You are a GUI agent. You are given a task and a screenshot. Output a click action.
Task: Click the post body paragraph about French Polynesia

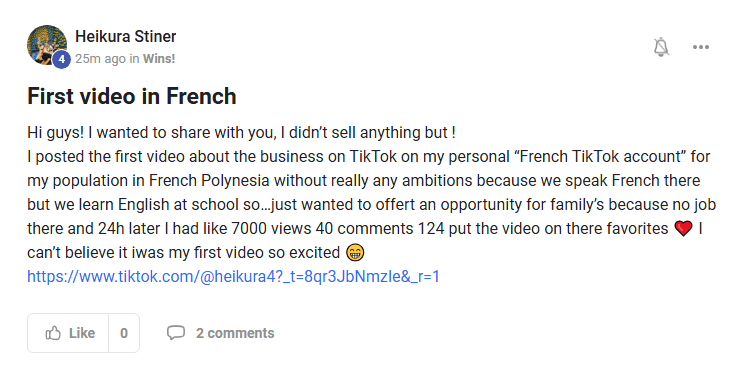[372, 204]
